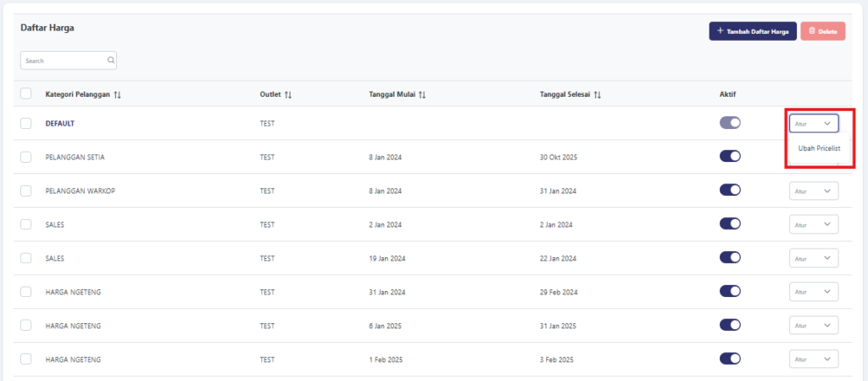The height and width of the screenshot is (381, 868).
Task: Click plus icon on Tambah Daftar Harga
Action: (721, 31)
